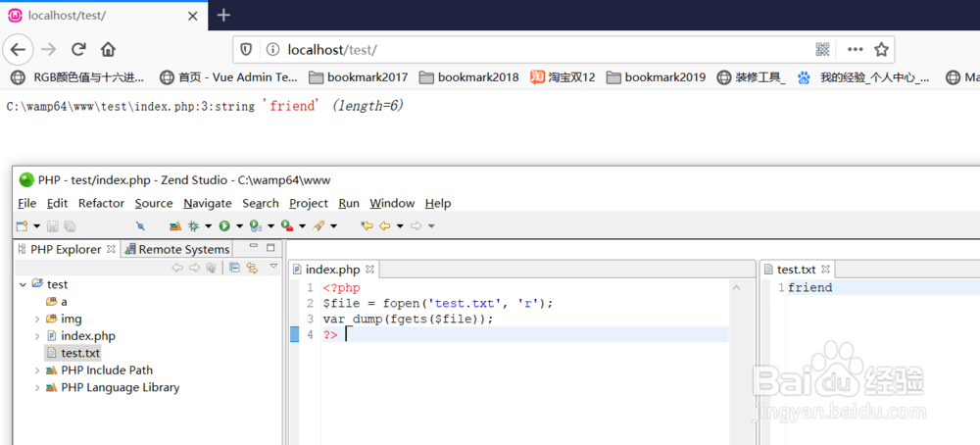Open Zend Studio Help menu
Viewport: 980px width, 445px height.
point(438,203)
